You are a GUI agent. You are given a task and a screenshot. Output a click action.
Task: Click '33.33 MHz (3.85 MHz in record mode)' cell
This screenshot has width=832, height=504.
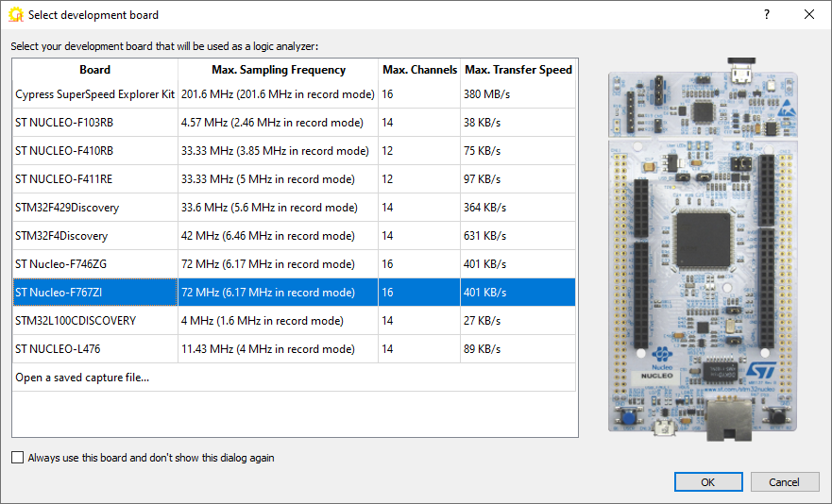(278, 151)
